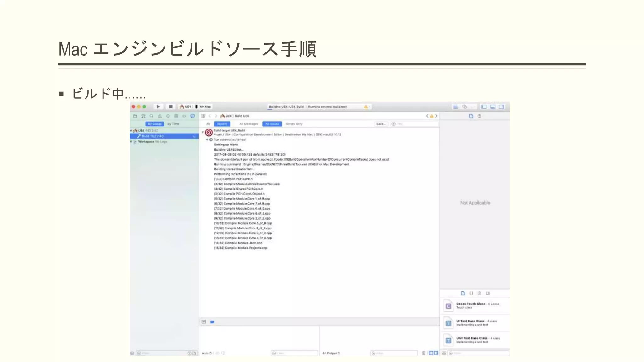Switch the library to icon grid view
This screenshot has height=362, width=644.
coord(444,353)
